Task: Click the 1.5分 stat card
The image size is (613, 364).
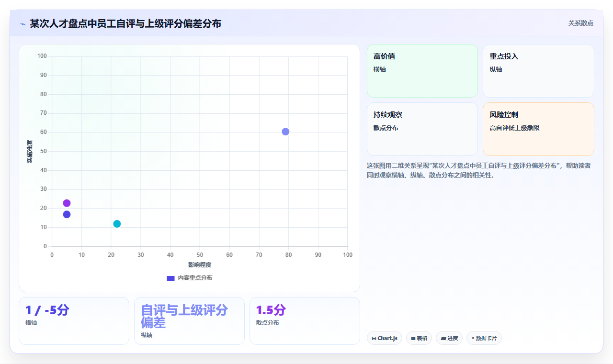Action: coord(305,321)
